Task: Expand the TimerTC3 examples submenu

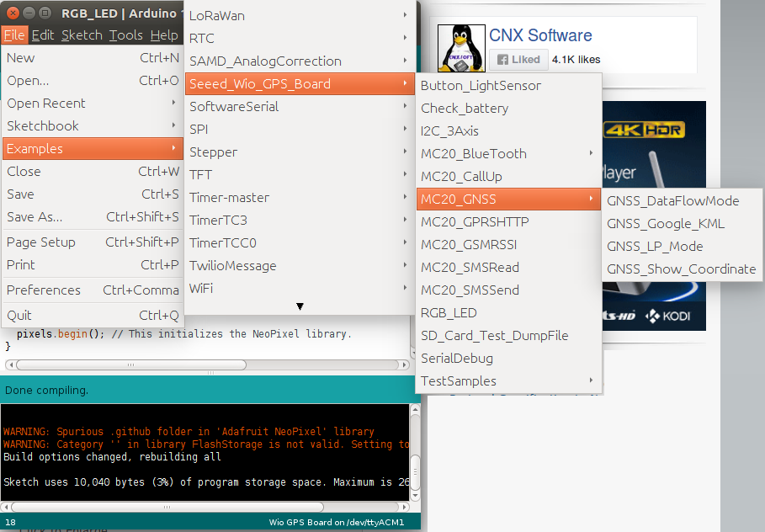Action: (x=300, y=220)
